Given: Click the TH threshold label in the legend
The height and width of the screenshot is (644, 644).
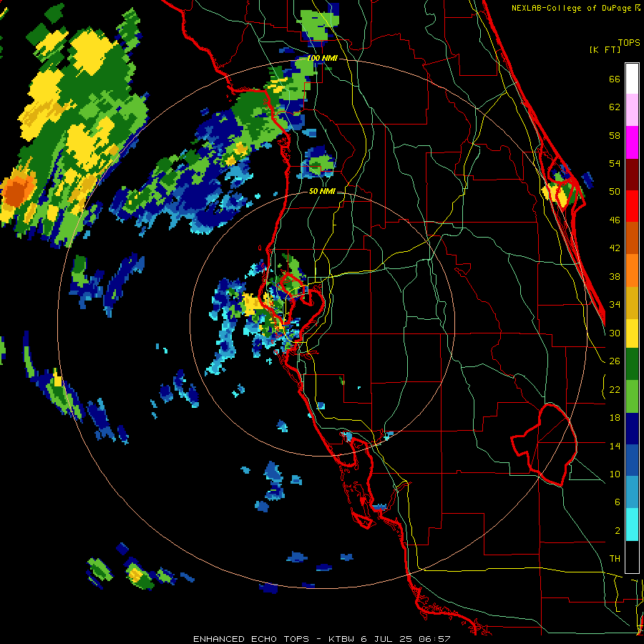Looking at the screenshot, I should [x=615, y=559].
